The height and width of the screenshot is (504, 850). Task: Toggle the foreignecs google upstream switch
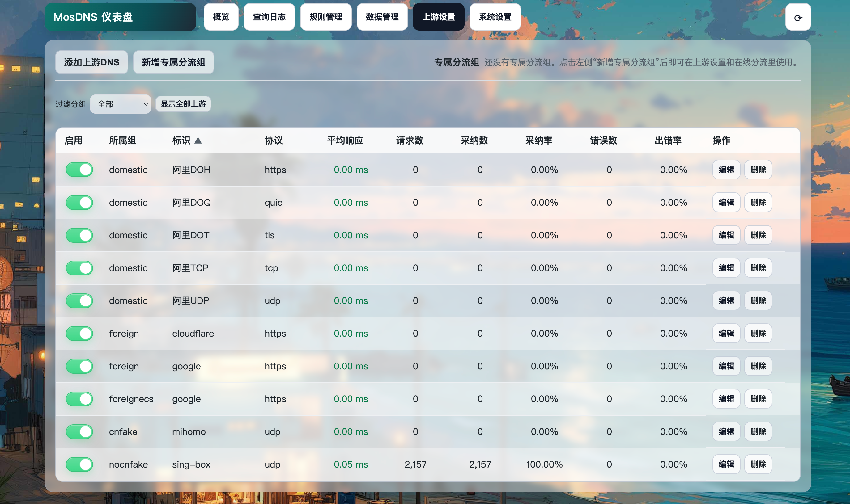click(x=79, y=399)
